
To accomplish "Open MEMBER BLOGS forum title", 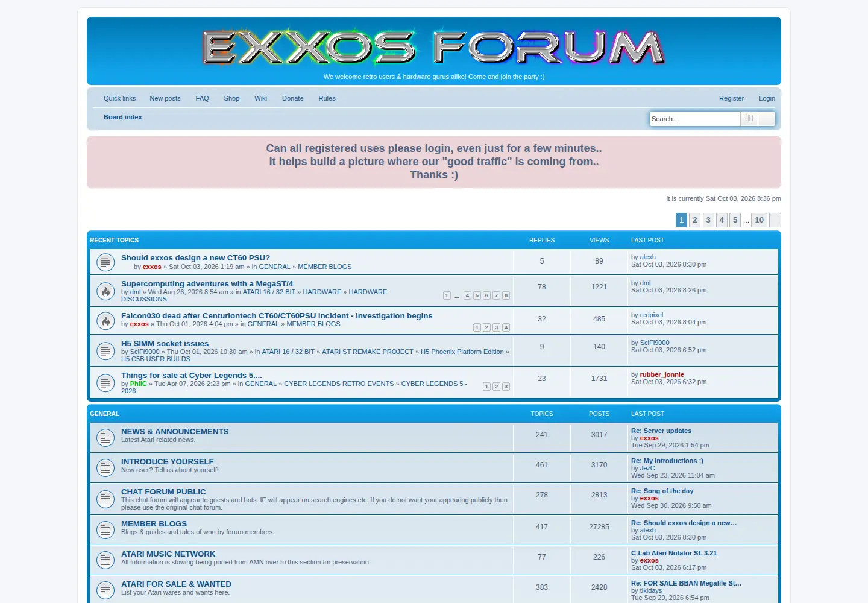I will (154, 523).
